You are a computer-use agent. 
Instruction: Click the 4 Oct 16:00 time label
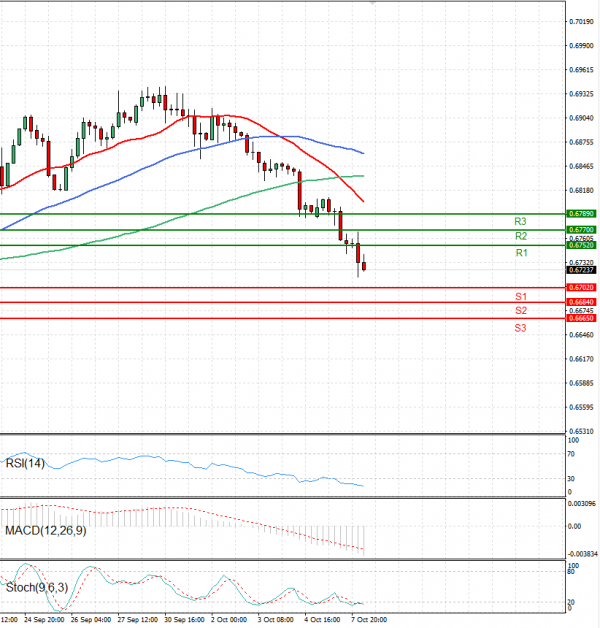[x=322, y=620]
